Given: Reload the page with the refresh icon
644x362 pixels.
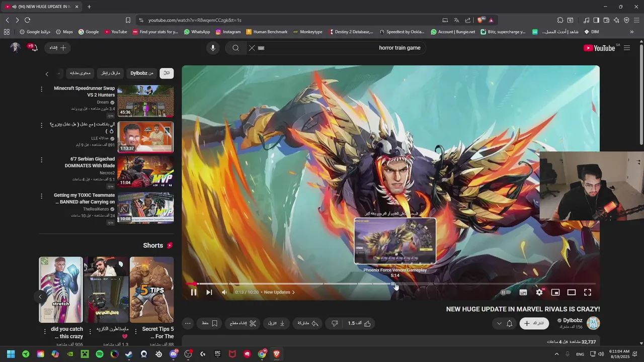Looking at the screenshot, I should 27,20.
